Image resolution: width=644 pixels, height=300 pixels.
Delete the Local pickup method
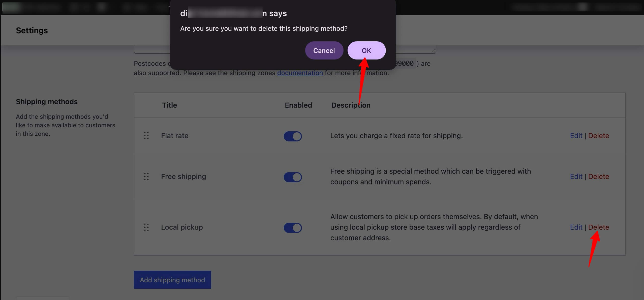point(599,227)
